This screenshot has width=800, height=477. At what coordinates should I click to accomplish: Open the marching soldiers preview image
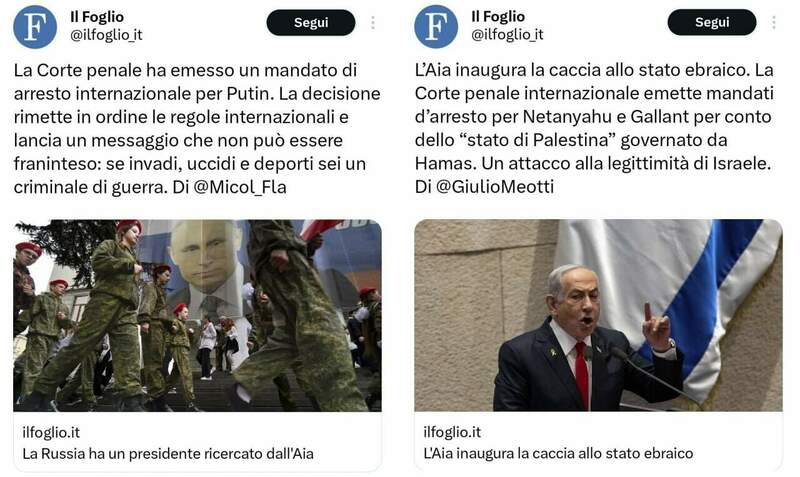(x=197, y=315)
